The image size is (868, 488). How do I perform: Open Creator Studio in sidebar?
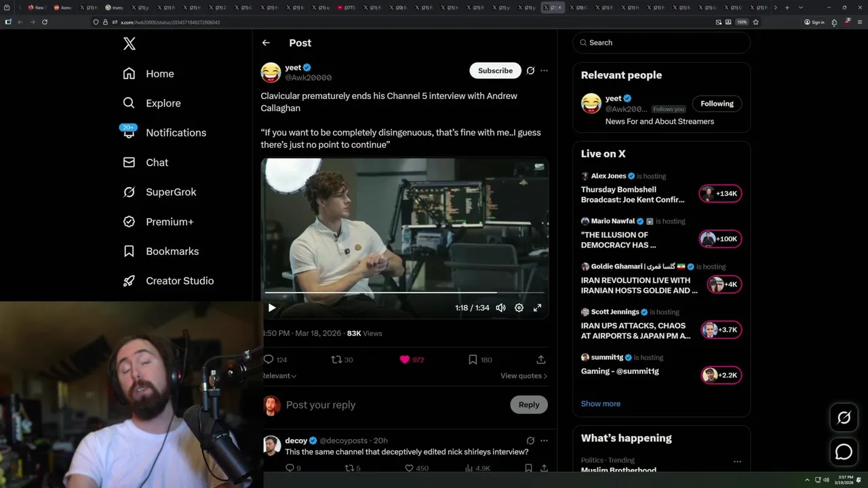[169, 281]
